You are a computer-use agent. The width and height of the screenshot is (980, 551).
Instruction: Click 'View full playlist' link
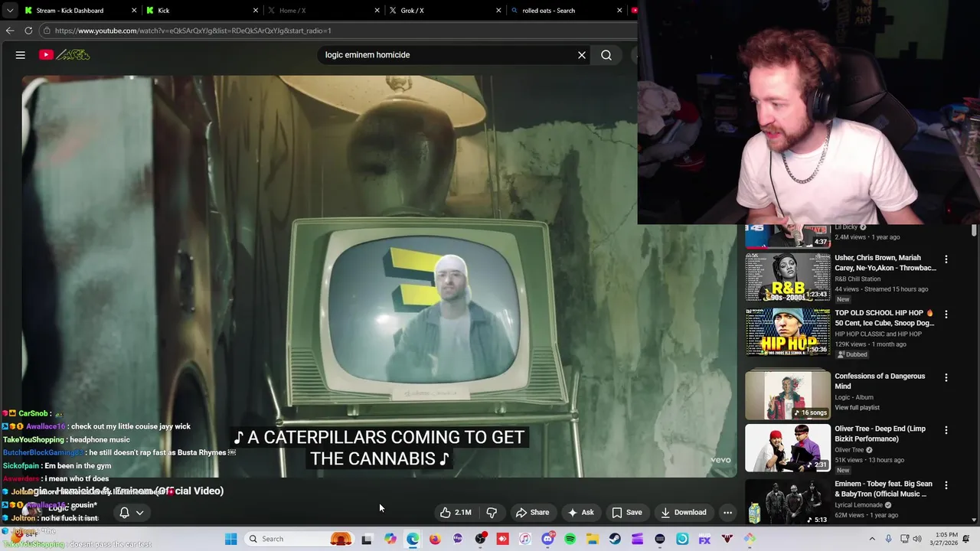coord(857,408)
